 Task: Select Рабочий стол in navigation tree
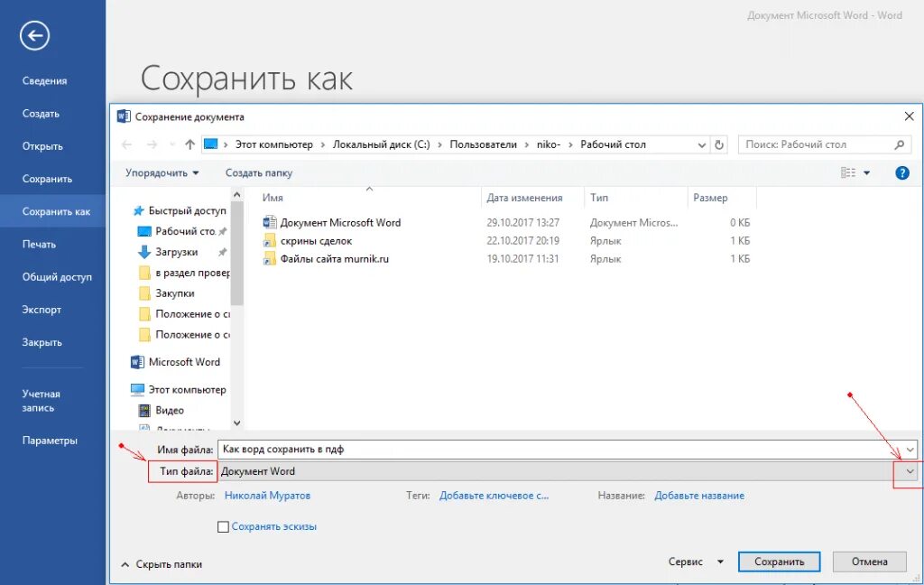181,231
